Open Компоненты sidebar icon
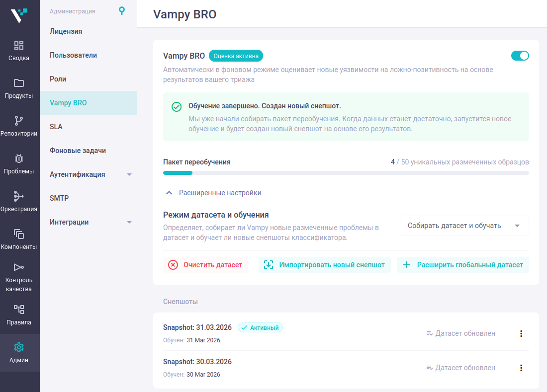 [19, 234]
